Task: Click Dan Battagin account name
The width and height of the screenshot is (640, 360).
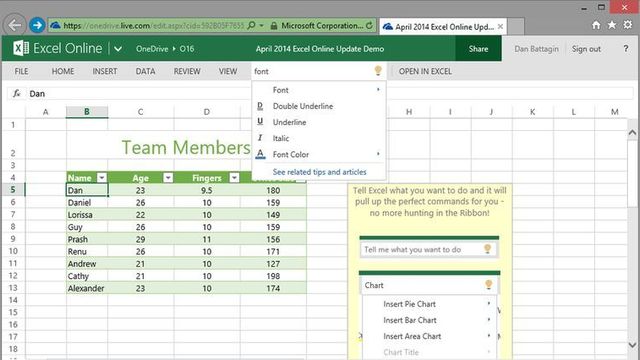Action: tap(536, 49)
